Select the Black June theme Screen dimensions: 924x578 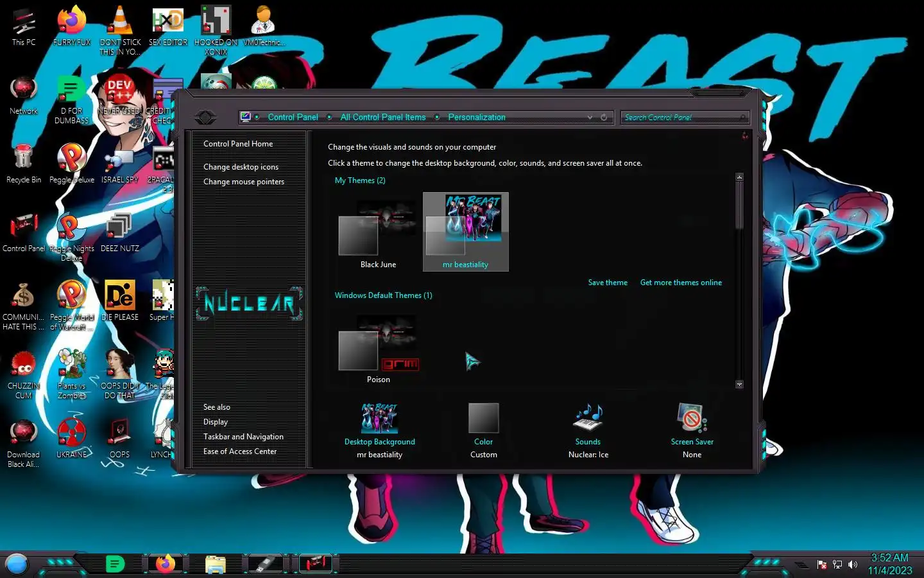tap(379, 232)
